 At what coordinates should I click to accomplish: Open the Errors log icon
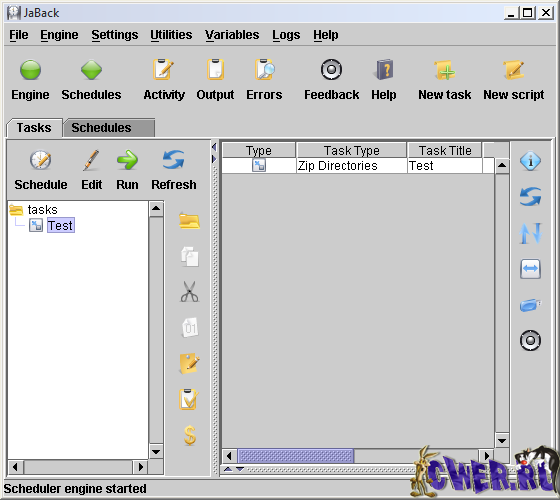coord(264,70)
